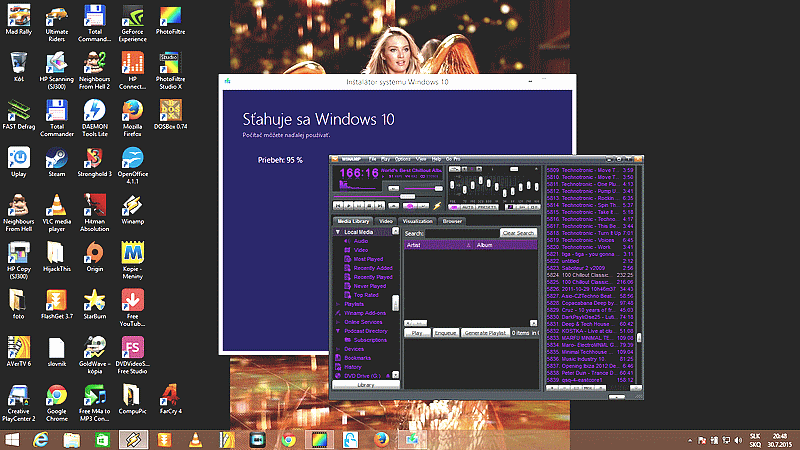800x450 pixels.
Task: Expand the Playlists tree node
Action: click(x=338, y=304)
